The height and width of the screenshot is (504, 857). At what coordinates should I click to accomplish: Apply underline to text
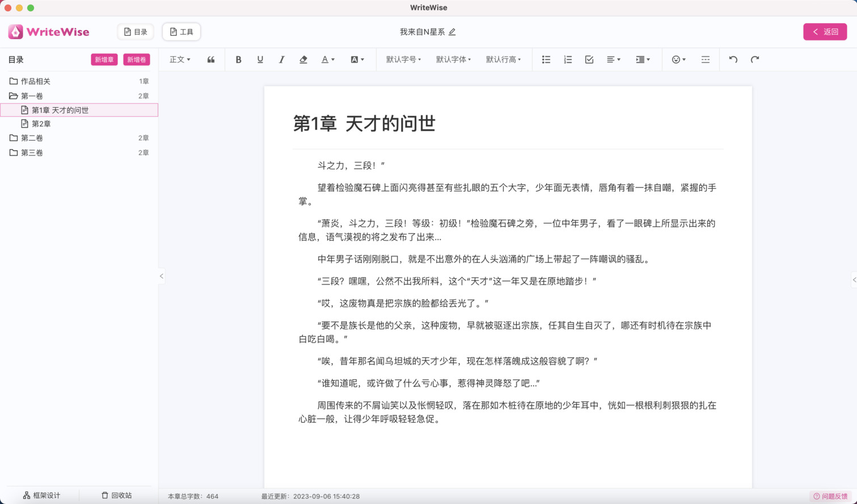coord(260,59)
